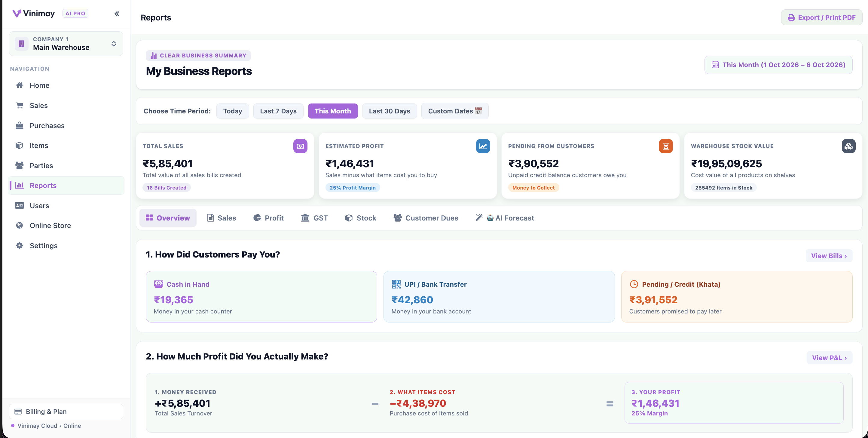The height and width of the screenshot is (438, 868).
Task: Expand the Main Warehouse company selector arrows
Action: [x=114, y=44]
